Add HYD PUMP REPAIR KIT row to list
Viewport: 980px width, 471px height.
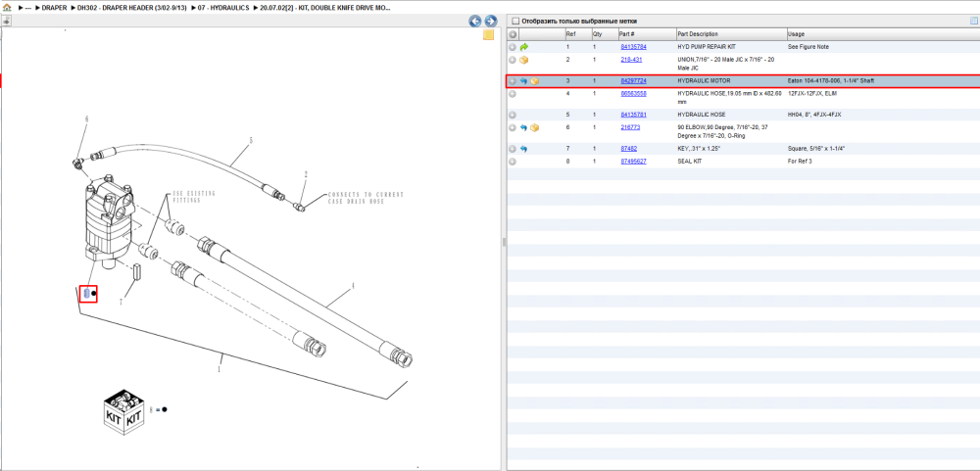[513, 47]
